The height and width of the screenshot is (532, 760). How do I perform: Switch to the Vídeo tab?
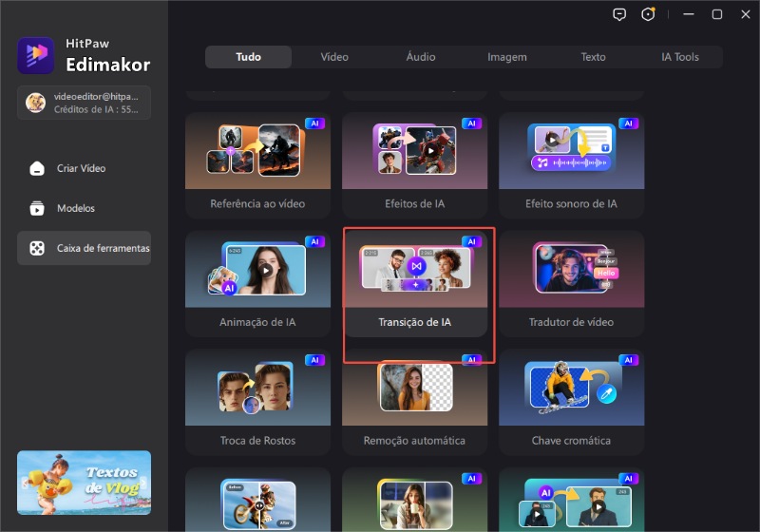point(334,57)
